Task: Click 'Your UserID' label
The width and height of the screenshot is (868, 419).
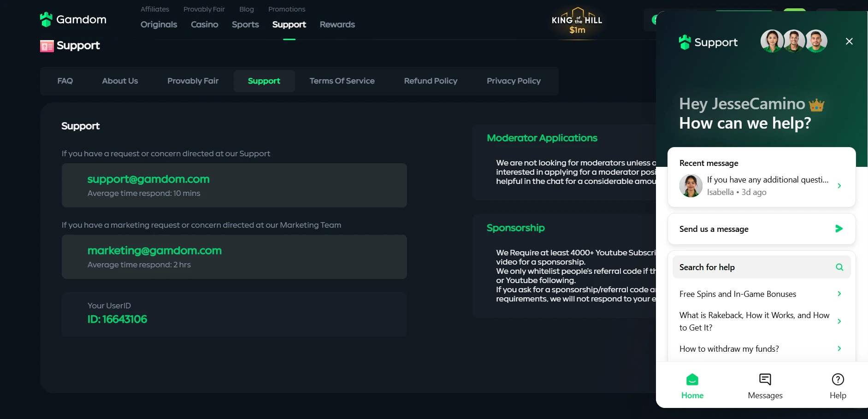Action: point(109,306)
